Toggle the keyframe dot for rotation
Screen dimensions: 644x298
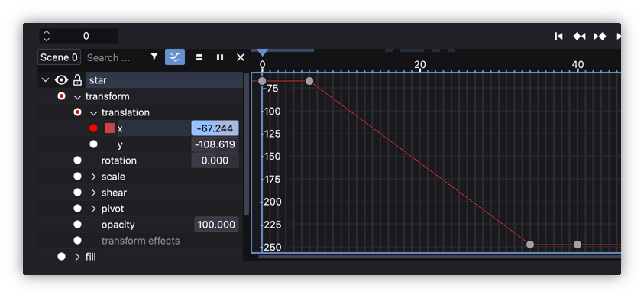point(78,160)
